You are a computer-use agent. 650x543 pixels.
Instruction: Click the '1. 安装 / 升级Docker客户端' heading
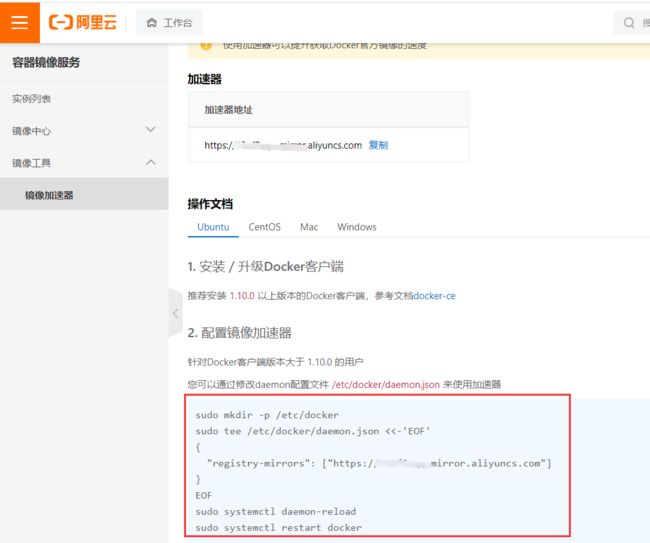(265, 267)
